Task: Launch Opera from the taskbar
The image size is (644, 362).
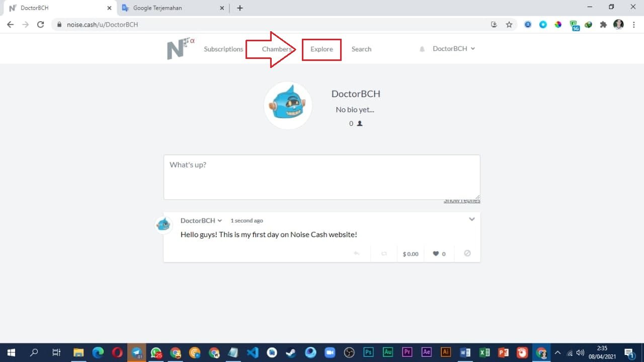Action: coord(117,352)
